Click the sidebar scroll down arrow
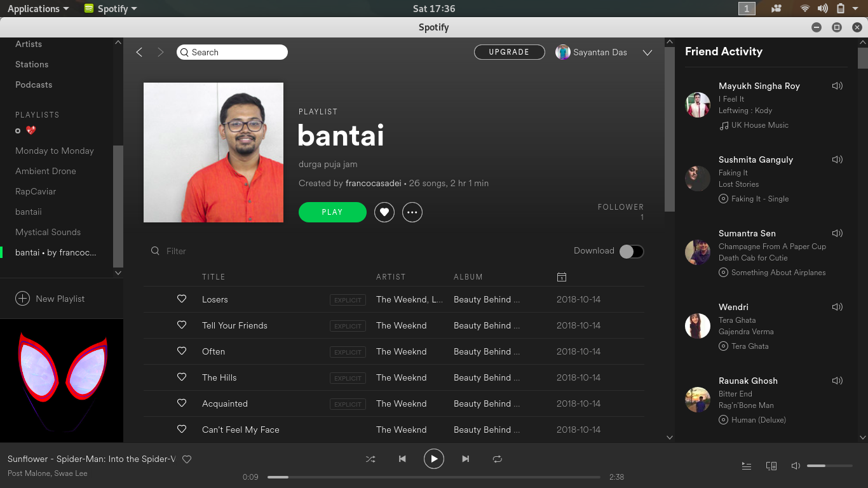 pyautogui.click(x=118, y=273)
